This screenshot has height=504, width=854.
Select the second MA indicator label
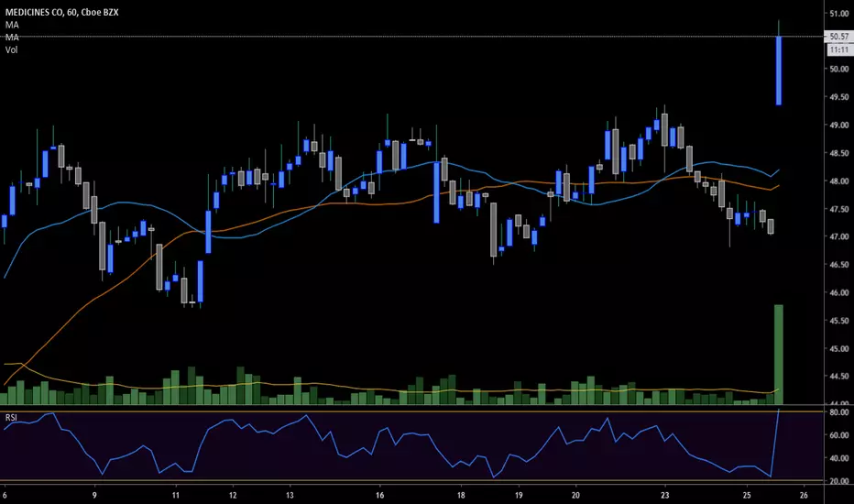(x=12, y=37)
